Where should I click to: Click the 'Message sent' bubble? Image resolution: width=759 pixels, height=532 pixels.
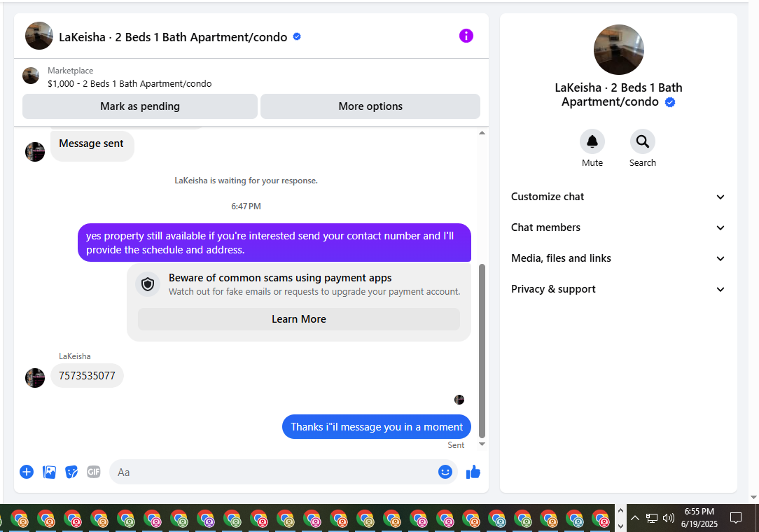(92, 146)
